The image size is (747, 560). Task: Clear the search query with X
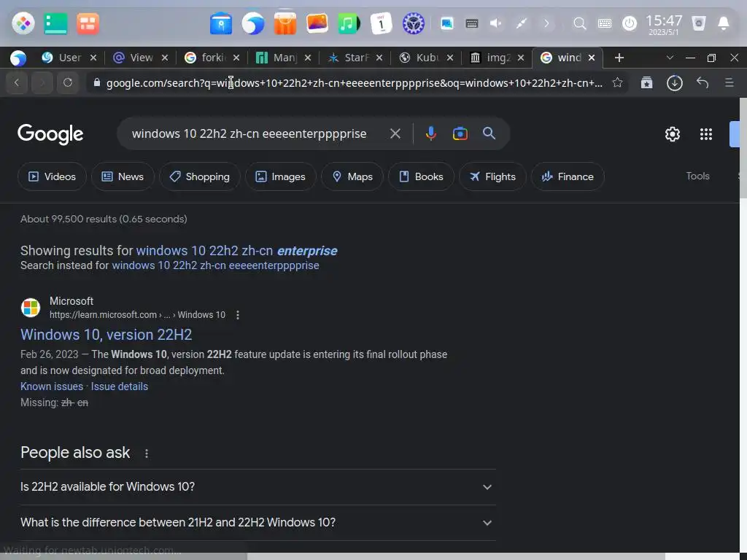pyautogui.click(x=395, y=134)
